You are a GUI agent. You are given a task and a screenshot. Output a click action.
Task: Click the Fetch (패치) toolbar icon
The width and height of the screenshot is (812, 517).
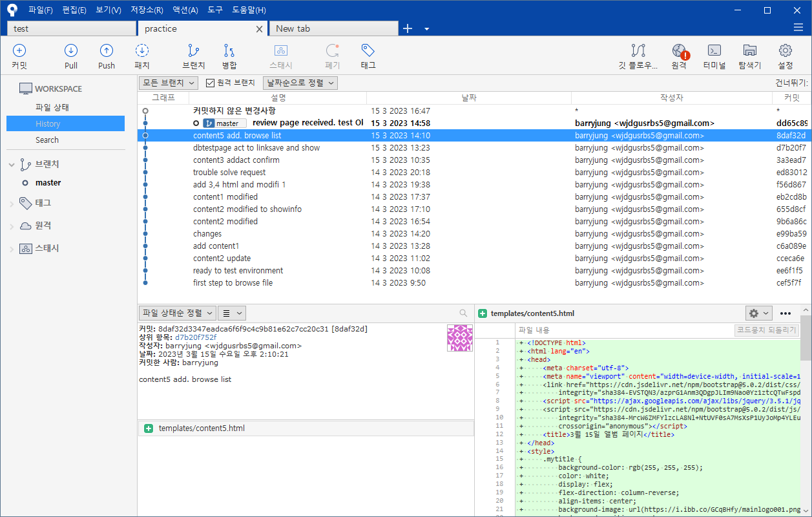click(x=142, y=51)
